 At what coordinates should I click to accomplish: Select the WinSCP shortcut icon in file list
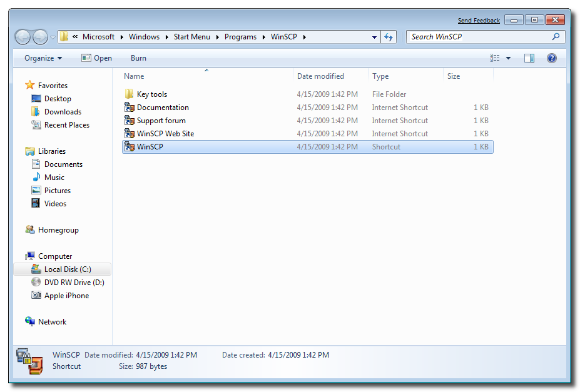tap(129, 147)
